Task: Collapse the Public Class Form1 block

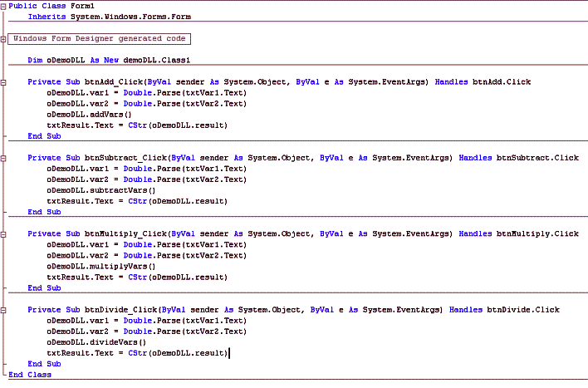Action: [x=3, y=7]
